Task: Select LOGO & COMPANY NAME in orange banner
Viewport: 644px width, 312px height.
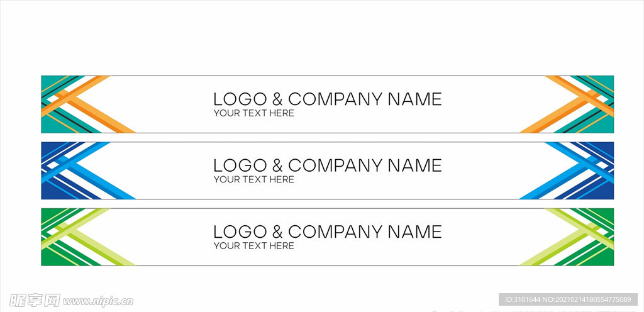Action: [x=327, y=99]
